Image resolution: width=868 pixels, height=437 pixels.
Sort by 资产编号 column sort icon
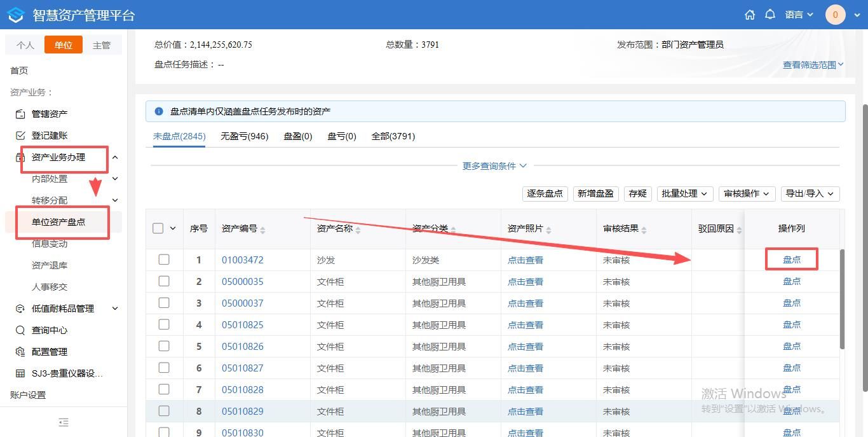(x=263, y=230)
